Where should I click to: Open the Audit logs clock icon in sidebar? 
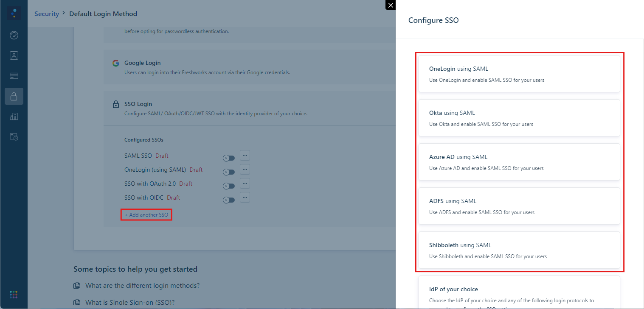tap(14, 137)
